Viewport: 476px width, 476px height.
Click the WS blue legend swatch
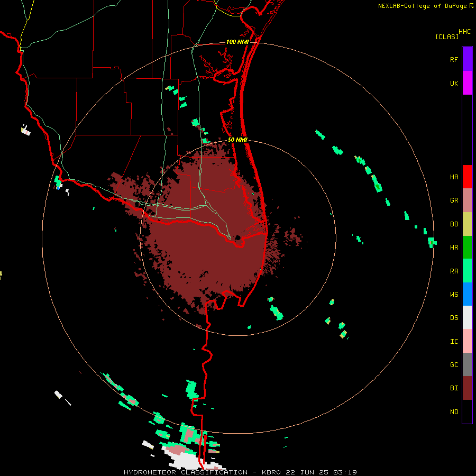[x=467, y=294]
